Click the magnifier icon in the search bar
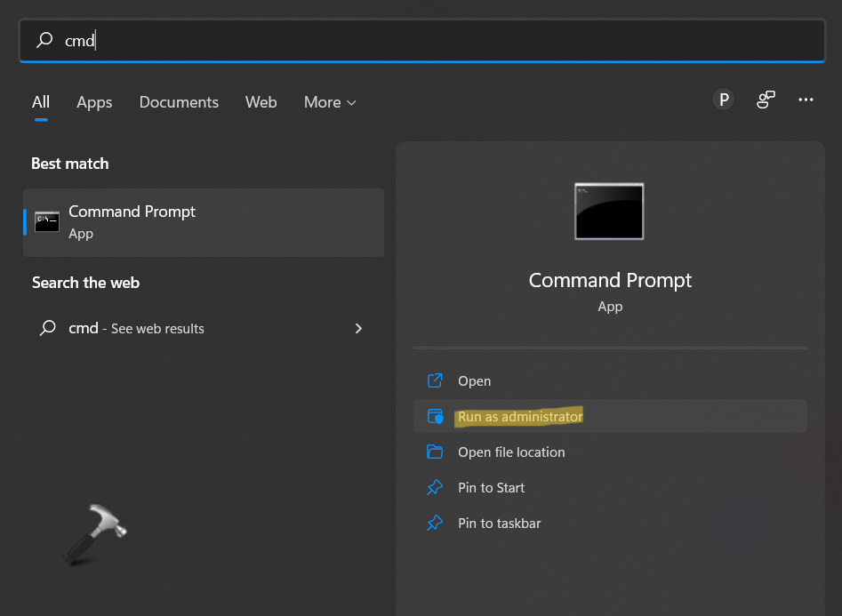This screenshot has height=616, width=842. click(x=44, y=40)
